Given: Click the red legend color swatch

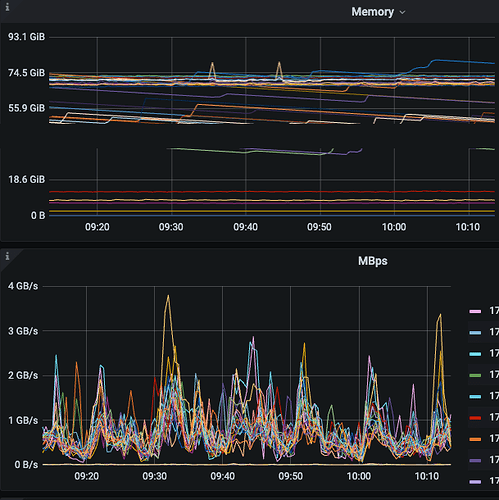Looking at the screenshot, I should coord(475,418).
